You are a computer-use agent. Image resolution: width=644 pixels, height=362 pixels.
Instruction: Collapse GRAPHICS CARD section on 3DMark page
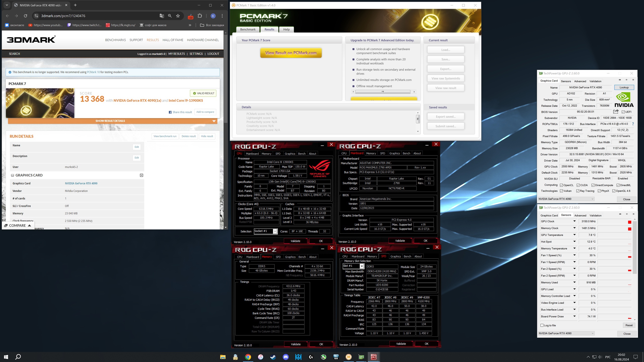click(x=141, y=175)
